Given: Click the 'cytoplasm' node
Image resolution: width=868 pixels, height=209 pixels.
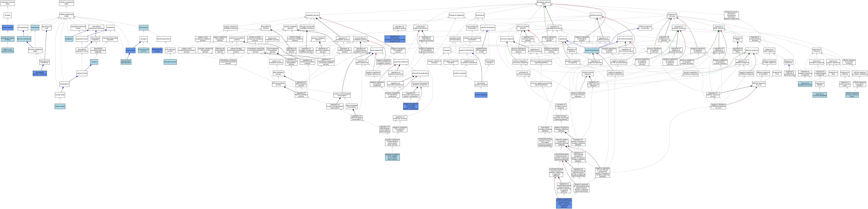Looking at the screenshot, I should (69, 39).
